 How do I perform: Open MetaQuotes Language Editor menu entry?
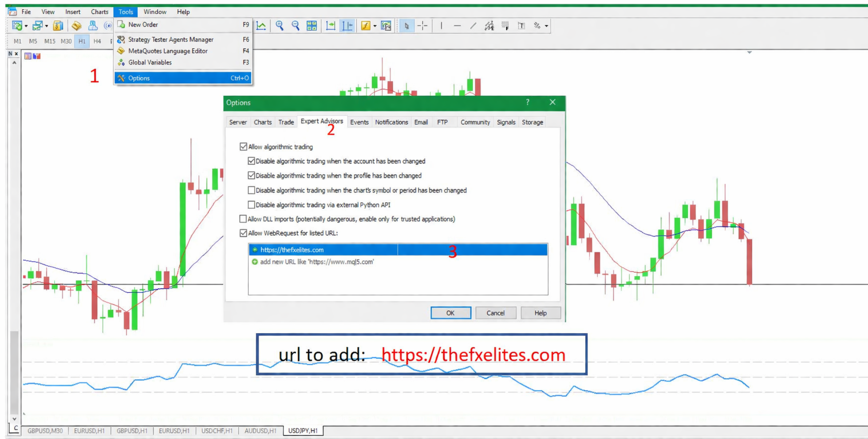point(183,51)
